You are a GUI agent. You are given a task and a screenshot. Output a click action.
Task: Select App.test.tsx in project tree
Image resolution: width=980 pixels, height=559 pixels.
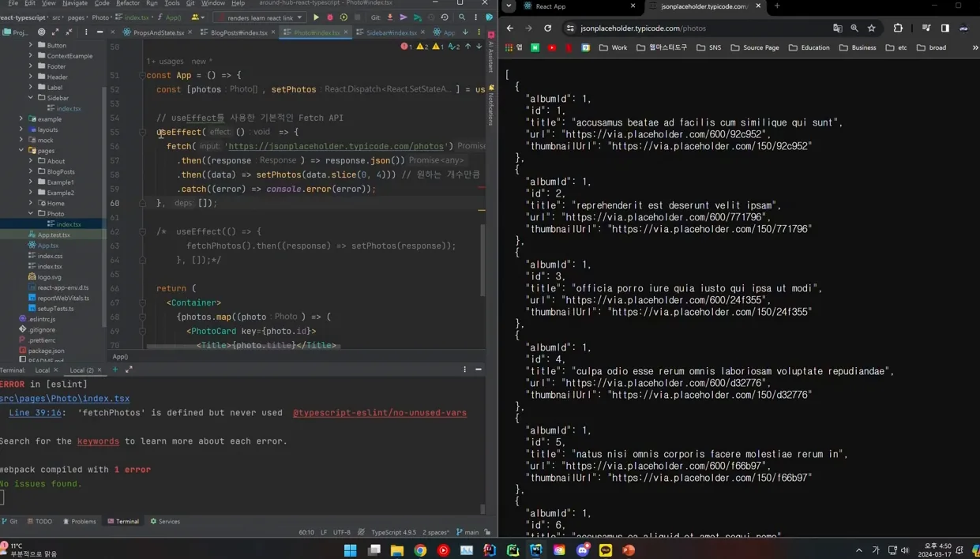click(x=54, y=234)
